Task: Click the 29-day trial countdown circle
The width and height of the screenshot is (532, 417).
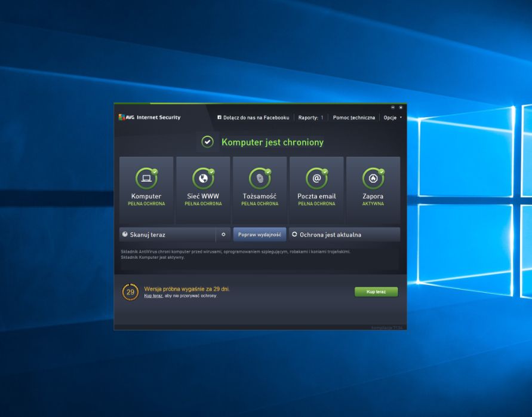Action: coord(130,292)
